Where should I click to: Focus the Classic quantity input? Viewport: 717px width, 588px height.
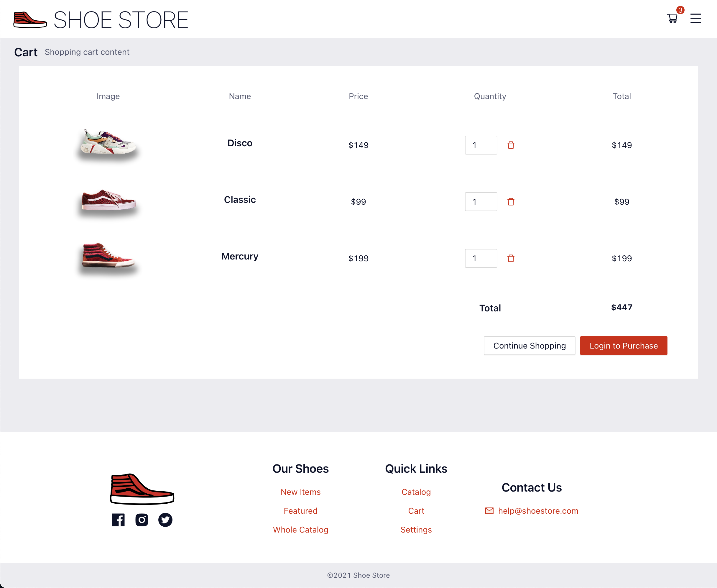[x=481, y=202]
